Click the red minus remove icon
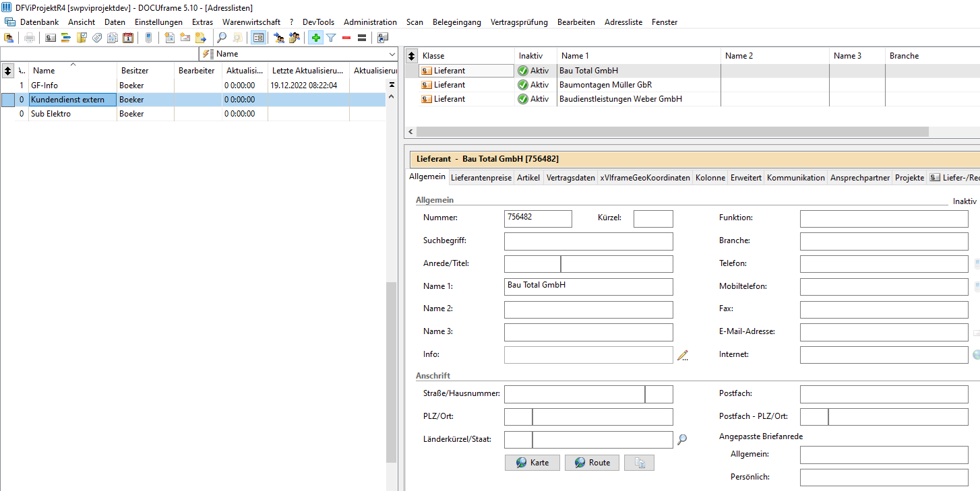 click(346, 38)
